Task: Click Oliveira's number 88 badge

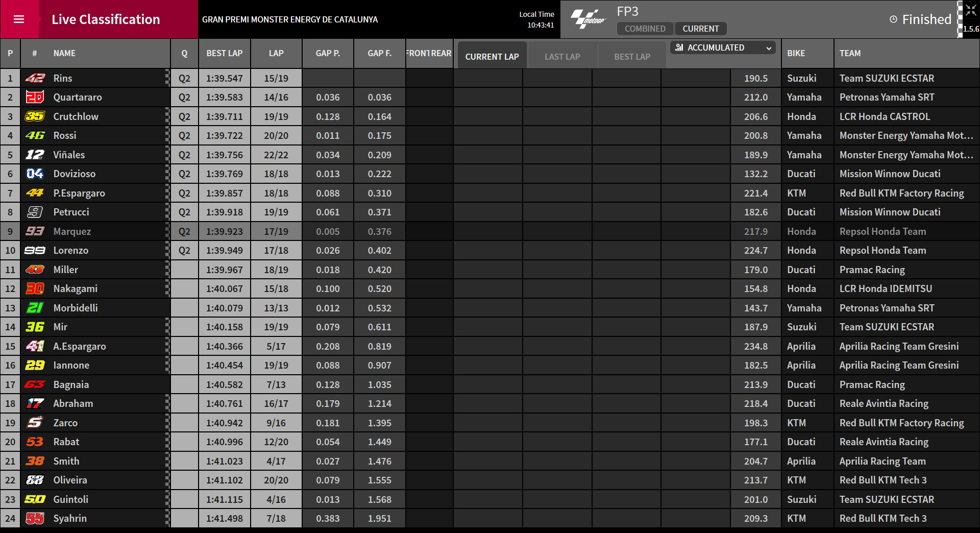Action: [x=35, y=480]
